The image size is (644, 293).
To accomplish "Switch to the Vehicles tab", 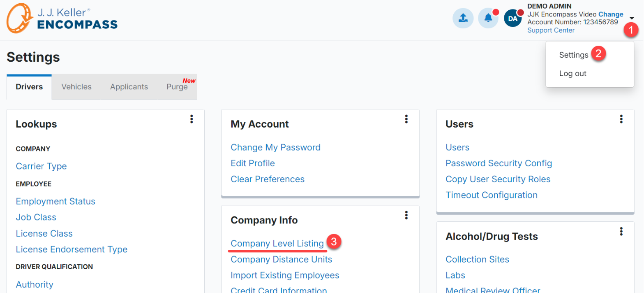I will [76, 87].
